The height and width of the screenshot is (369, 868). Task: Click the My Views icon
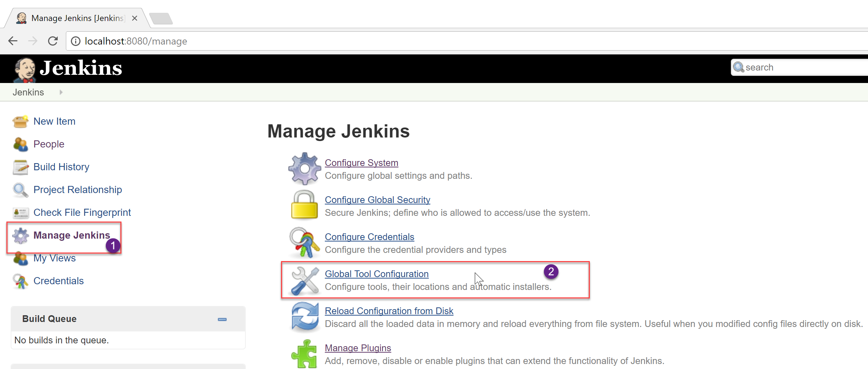[20, 259]
